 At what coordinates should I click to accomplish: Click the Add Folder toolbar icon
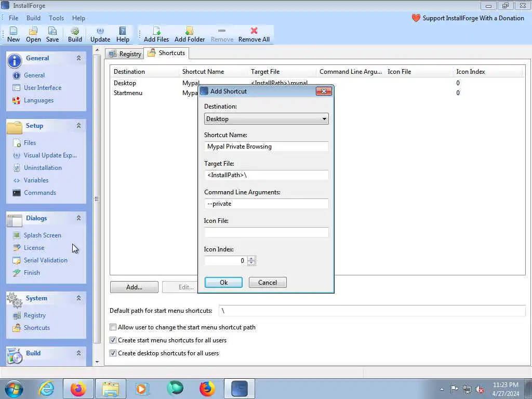tap(190, 35)
